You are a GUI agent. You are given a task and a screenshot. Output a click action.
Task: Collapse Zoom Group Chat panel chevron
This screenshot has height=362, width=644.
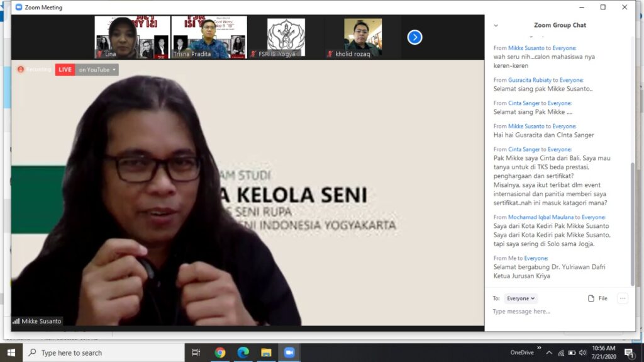coord(496,26)
